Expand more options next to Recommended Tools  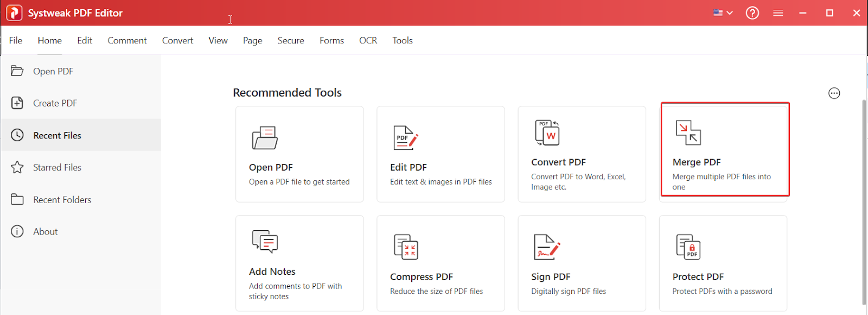click(x=834, y=93)
